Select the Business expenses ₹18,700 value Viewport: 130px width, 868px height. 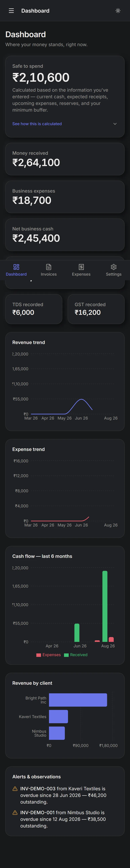pyautogui.click(x=32, y=201)
